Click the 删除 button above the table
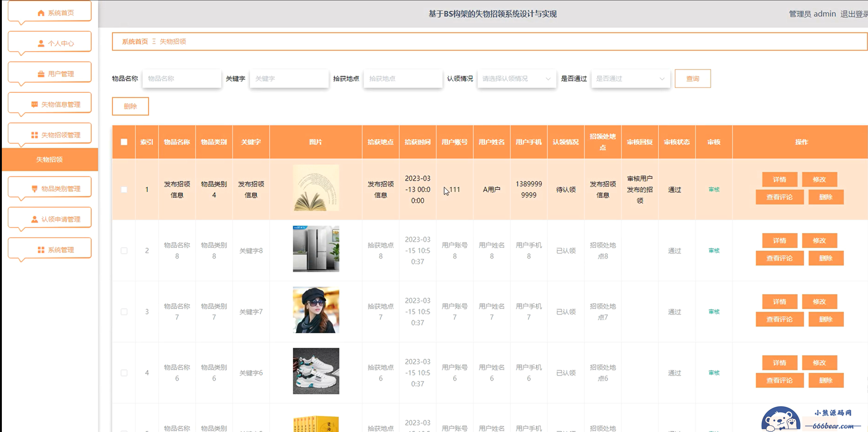The width and height of the screenshot is (868, 432). 130,106
